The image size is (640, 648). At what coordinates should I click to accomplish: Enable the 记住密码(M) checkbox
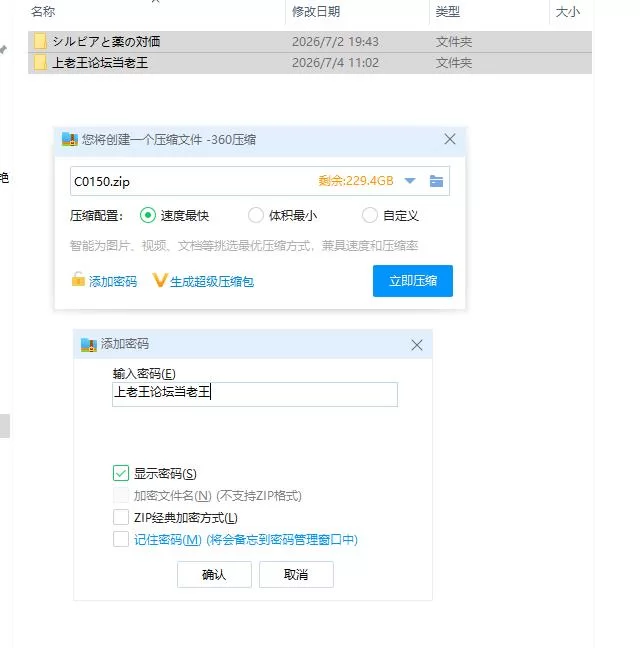(x=121, y=539)
